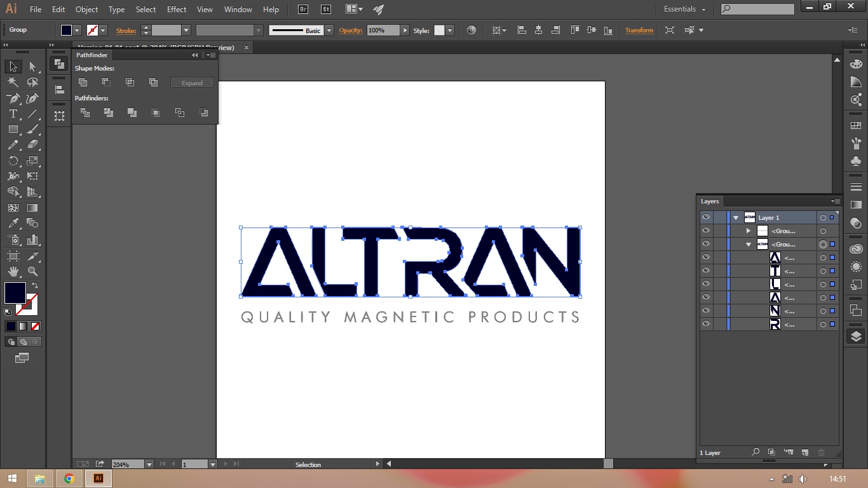
Task: Click the Transform link in the control bar
Action: (639, 30)
